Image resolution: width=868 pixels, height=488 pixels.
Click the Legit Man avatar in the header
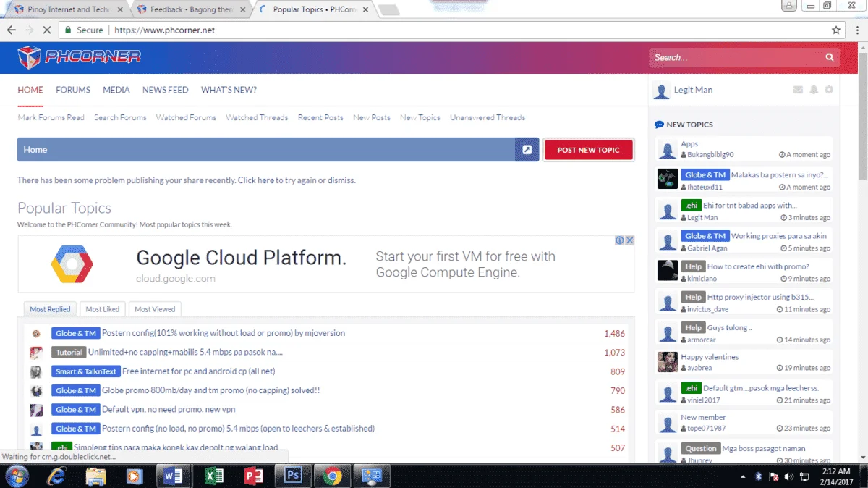coord(661,91)
